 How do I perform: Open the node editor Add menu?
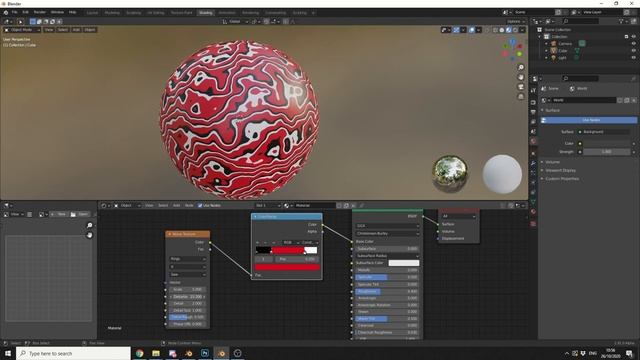(176, 206)
